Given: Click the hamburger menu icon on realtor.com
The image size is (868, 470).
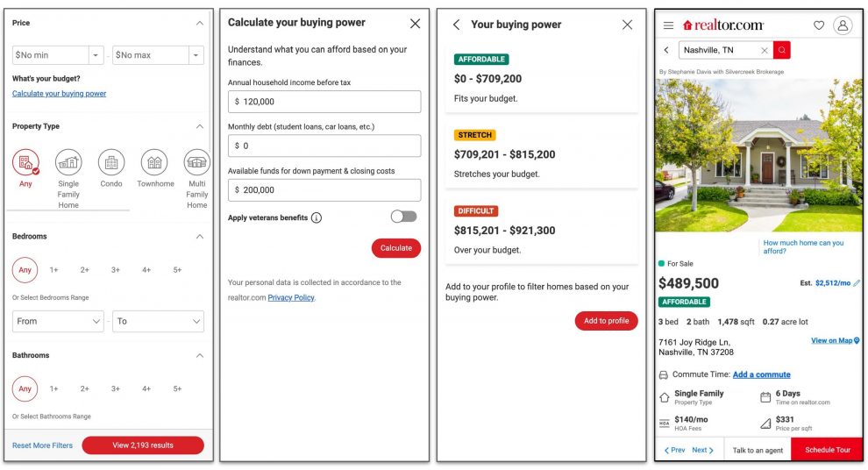Looking at the screenshot, I should tap(668, 25).
